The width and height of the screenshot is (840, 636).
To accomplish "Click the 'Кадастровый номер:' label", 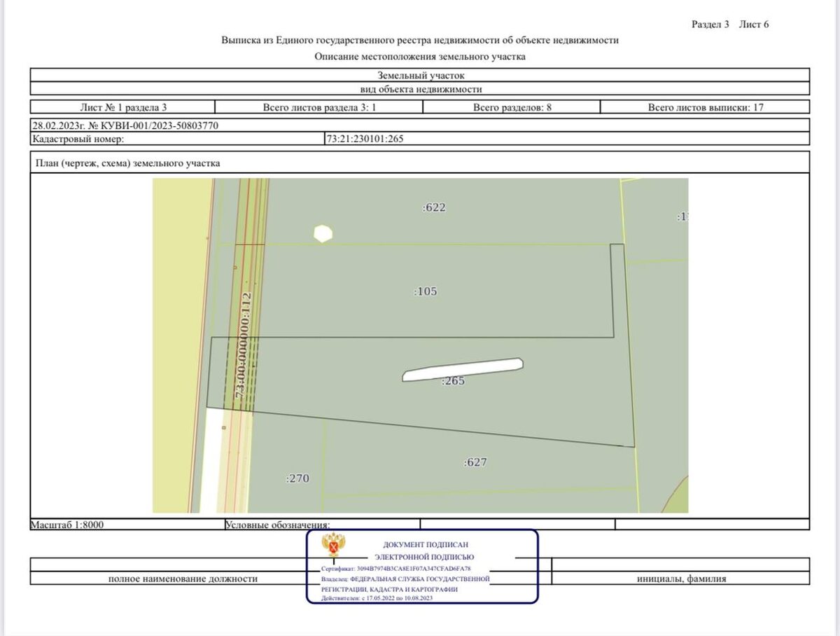I will click(x=78, y=139).
